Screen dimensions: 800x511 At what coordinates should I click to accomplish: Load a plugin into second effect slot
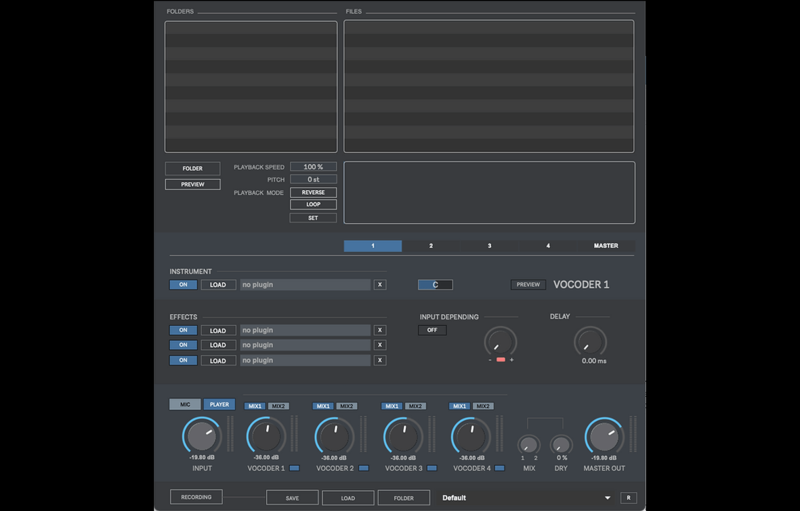tap(218, 345)
